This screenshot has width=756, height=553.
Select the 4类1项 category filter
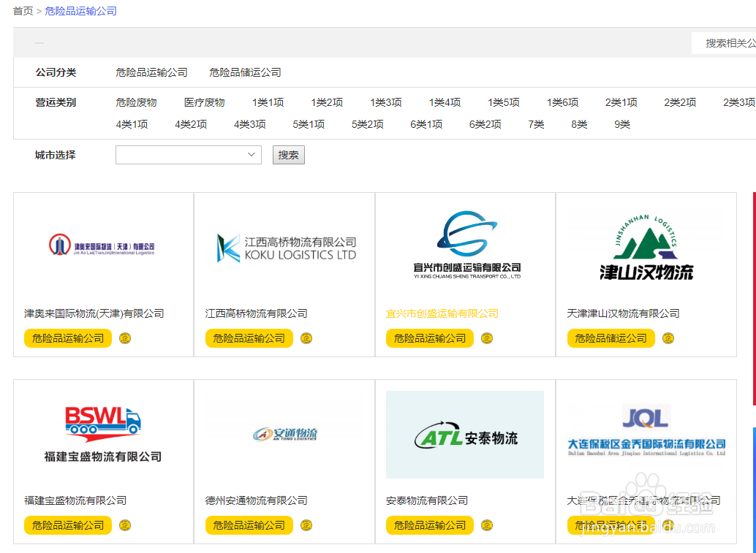132,125
